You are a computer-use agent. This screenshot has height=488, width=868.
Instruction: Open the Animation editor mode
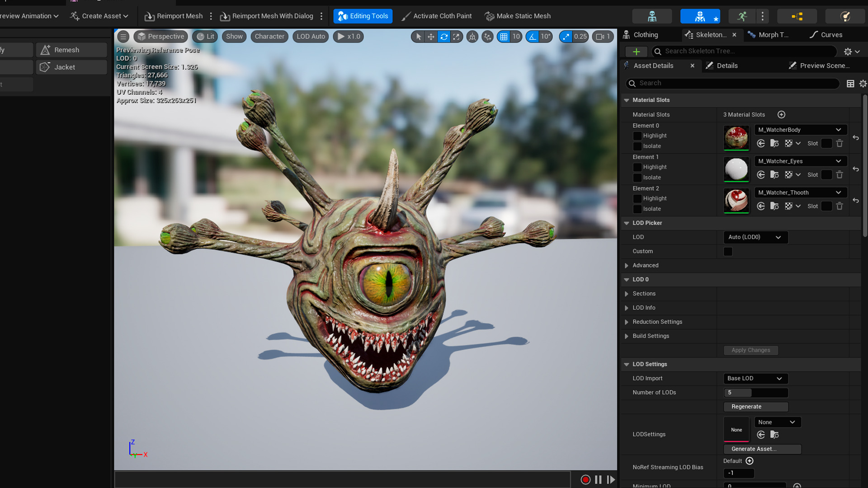(742, 16)
